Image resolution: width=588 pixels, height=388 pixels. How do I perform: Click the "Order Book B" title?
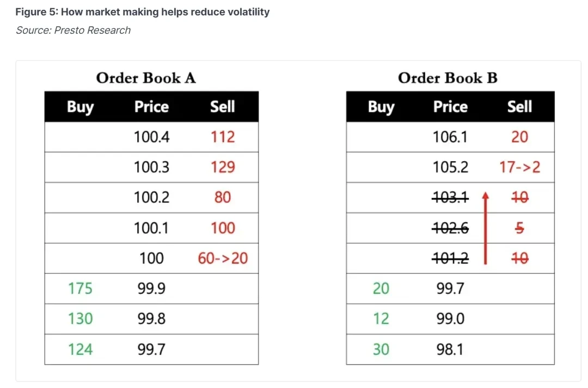pos(448,78)
